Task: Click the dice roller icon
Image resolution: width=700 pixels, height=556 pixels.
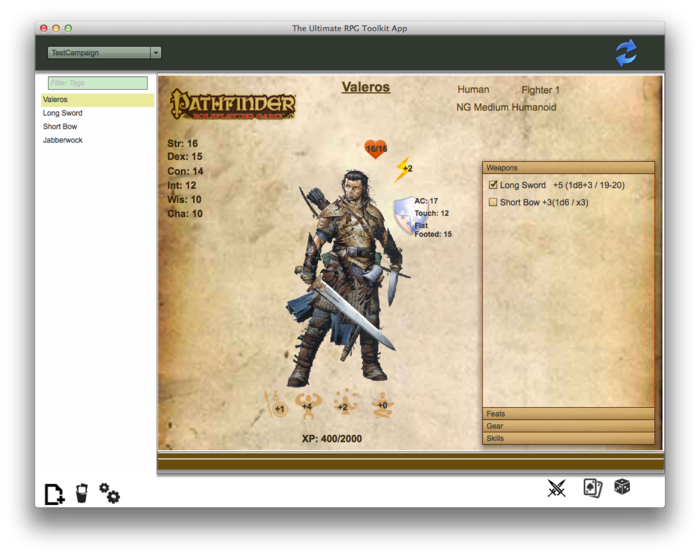Action: coord(622,486)
